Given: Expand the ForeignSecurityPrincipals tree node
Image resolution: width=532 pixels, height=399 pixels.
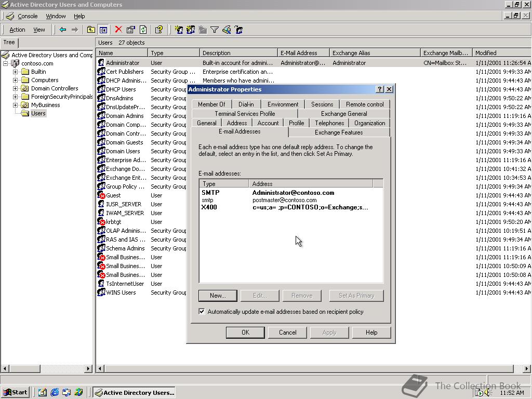Looking at the screenshot, I should pos(15,97).
